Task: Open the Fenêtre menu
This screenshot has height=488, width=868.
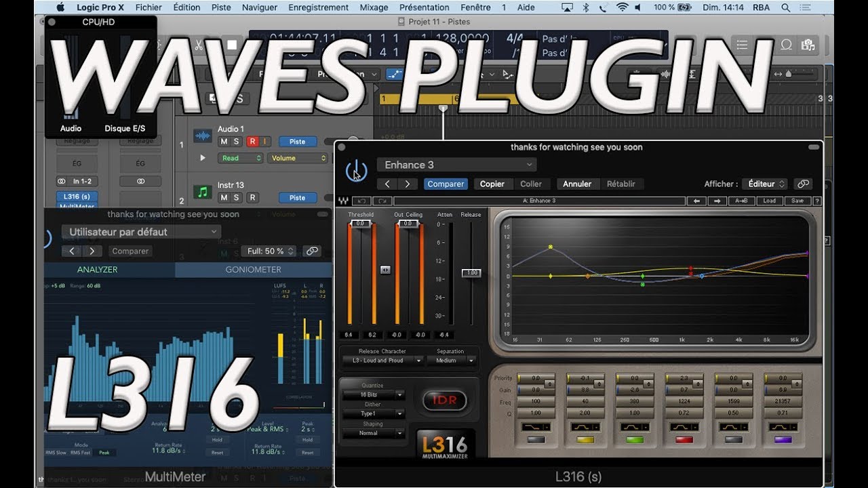Action: pyautogui.click(x=475, y=7)
